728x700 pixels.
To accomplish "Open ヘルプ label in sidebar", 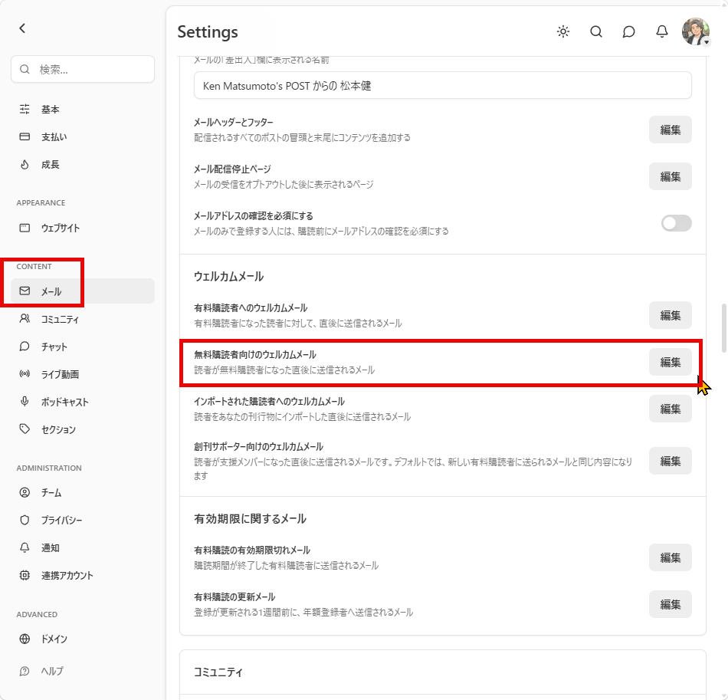I will pyautogui.click(x=52, y=671).
